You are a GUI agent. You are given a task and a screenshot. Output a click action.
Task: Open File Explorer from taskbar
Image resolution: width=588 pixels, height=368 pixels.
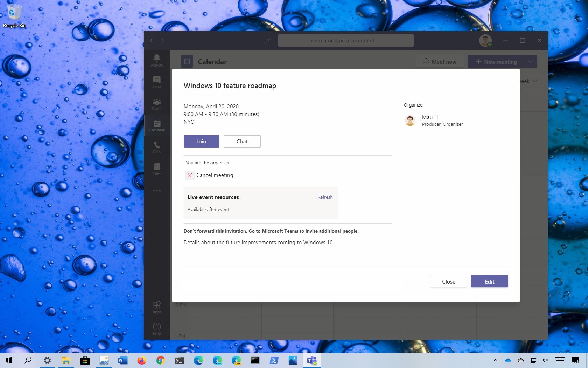66,360
